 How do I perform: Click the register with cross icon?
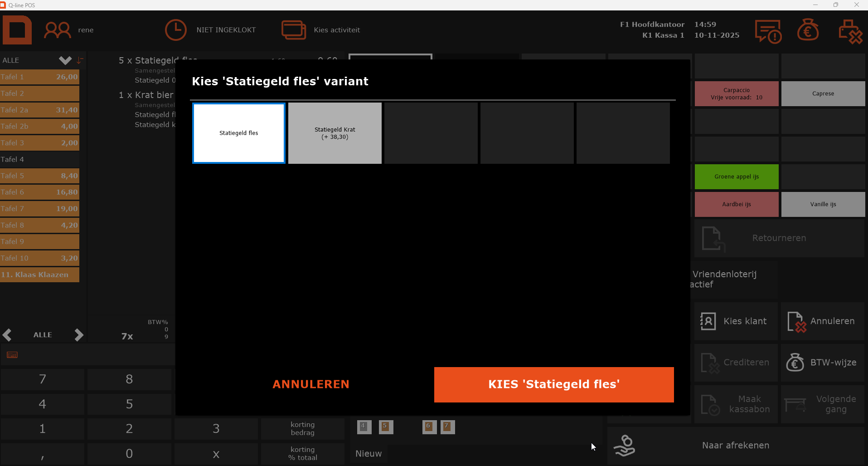click(x=850, y=31)
